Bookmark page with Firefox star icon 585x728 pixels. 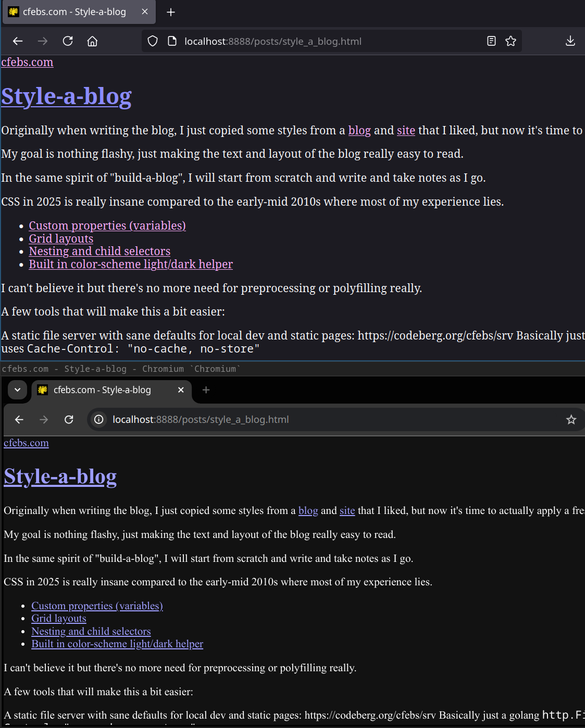coord(511,41)
